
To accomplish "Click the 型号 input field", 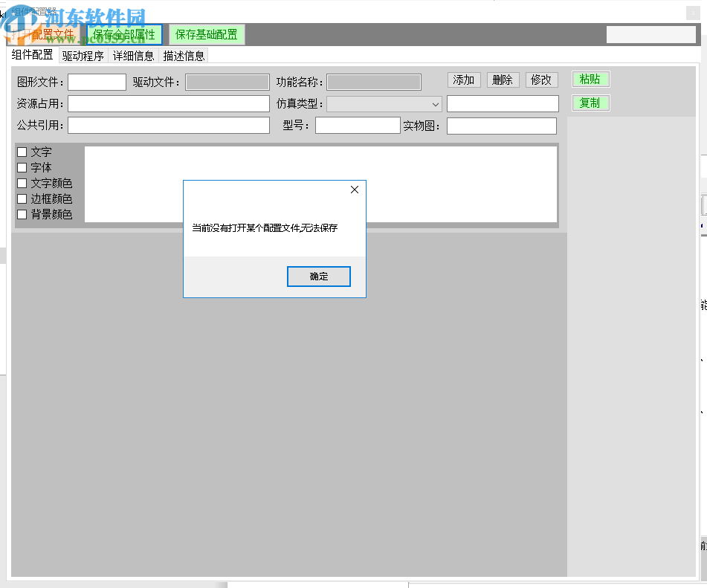I will pos(358,126).
